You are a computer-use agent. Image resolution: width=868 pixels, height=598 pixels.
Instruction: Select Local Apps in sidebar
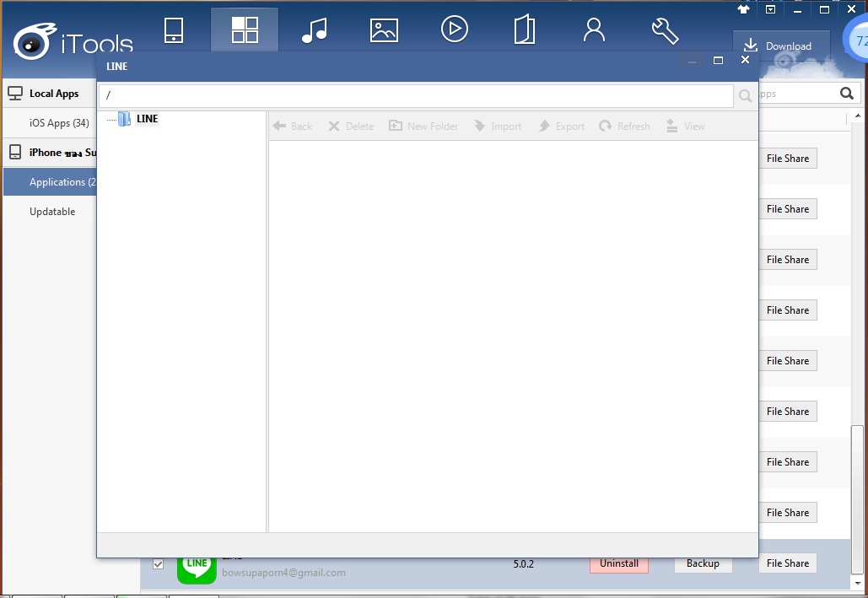50,94
